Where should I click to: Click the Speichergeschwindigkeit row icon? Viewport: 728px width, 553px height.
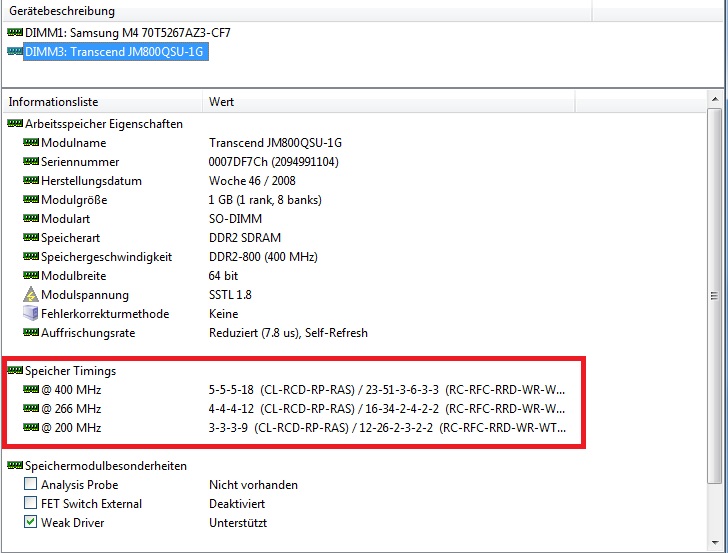pyautogui.click(x=31, y=257)
